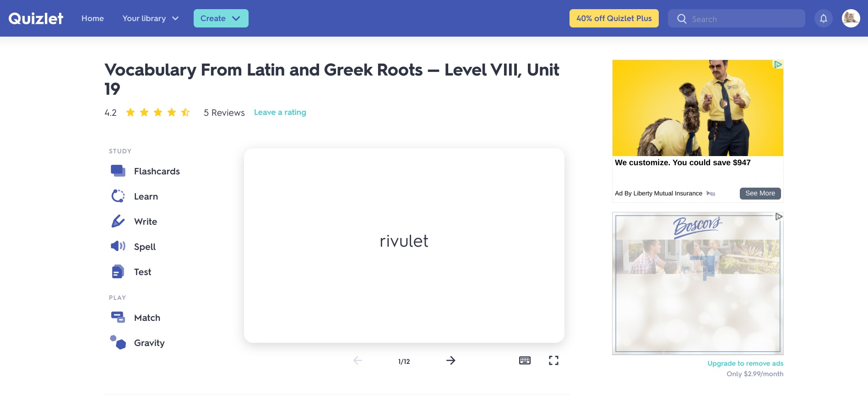Image resolution: width=868 pixels, height=400 pixels.
Task: Expand the Your library dropdown
Action: click(151, 18)
